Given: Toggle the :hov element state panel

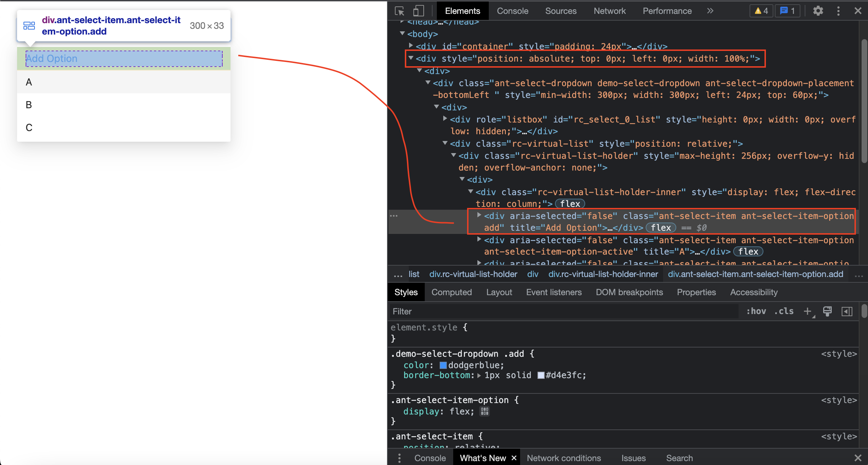Looking at the screenshot, I should pos(756,312).
